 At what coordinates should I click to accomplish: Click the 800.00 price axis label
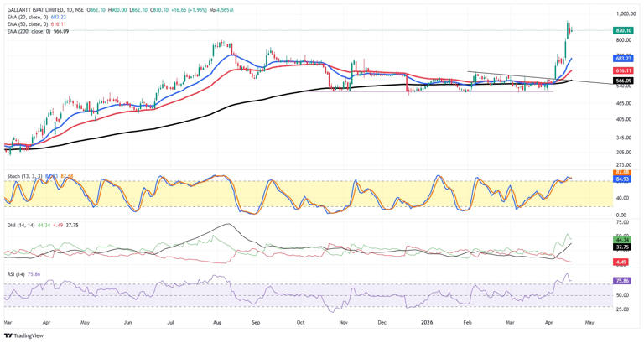tap(624, 40)
